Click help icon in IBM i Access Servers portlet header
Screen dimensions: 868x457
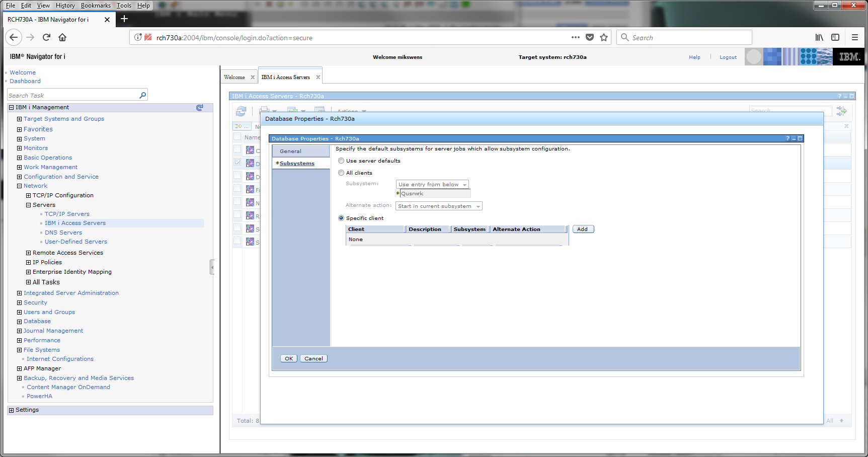pyautogui.click(x=839, y=96)
